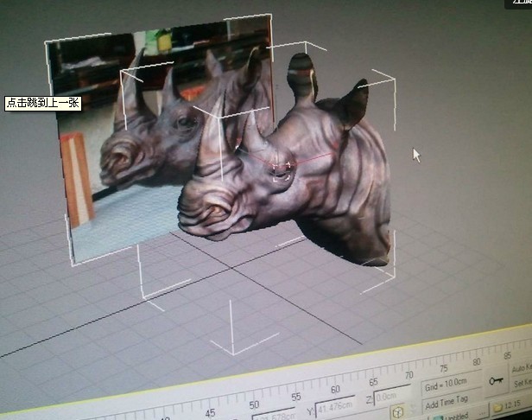Click the Y coordinate field showing 41.476cm
Image resolution: width=532 pixels, height=420 pixels.
tap(335, 405)
